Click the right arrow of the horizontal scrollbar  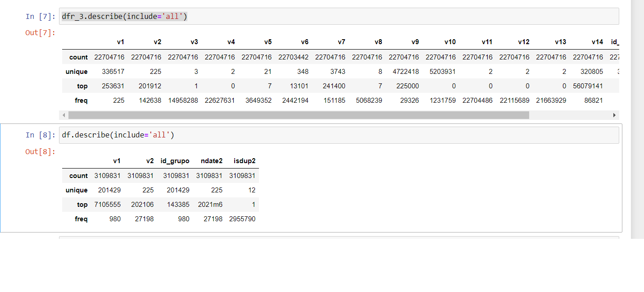click(x=615, y=115)
